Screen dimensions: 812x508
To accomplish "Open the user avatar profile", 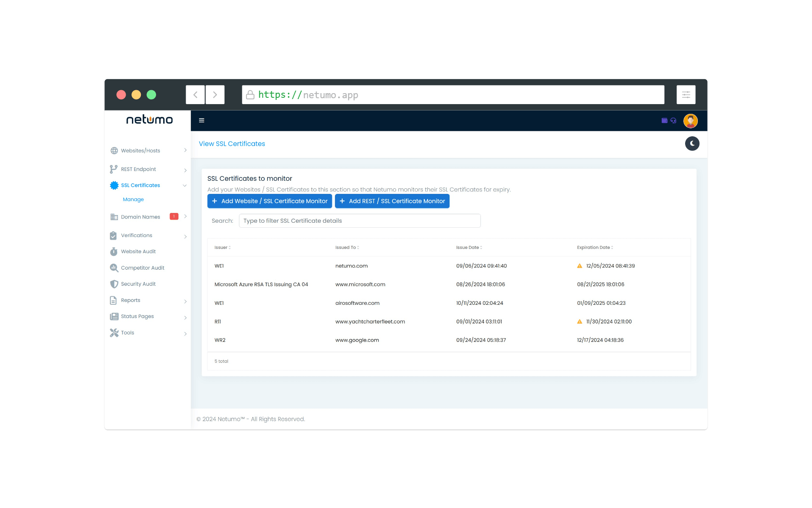I will click(691, 121).
